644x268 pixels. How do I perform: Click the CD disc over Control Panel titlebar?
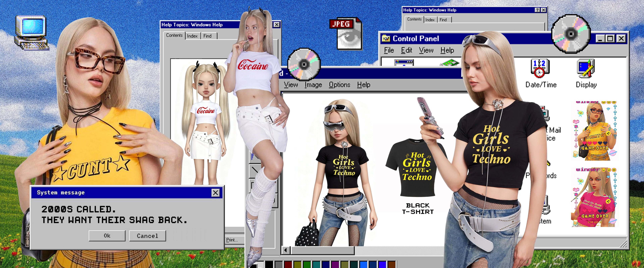pos(571,34)
